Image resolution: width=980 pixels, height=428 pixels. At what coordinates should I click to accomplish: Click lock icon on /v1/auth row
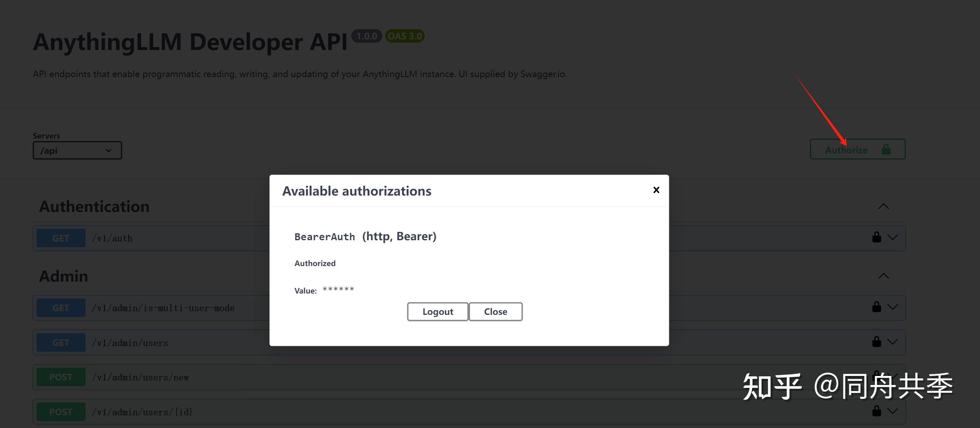[x=876, y=237]
